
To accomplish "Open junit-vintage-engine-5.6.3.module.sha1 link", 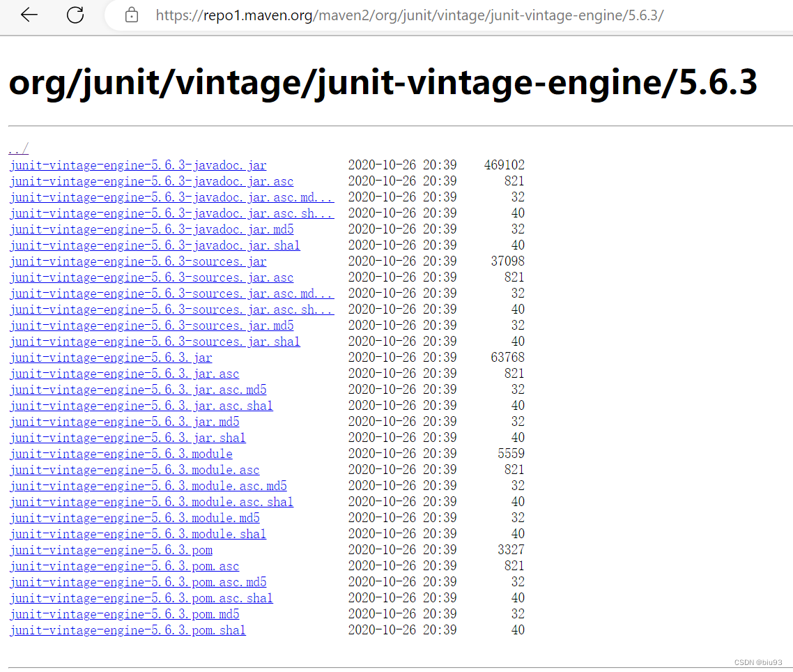I will click(x=137, y=533).
